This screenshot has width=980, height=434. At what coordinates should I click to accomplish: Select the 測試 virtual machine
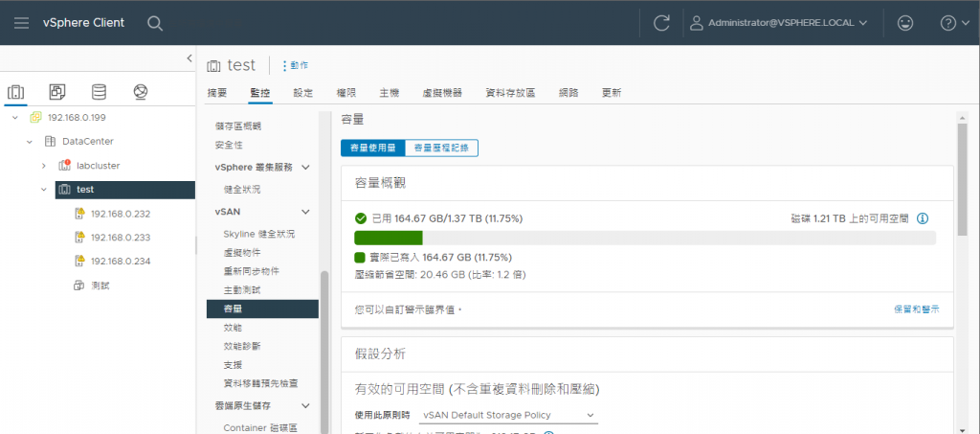coord(100,286)
